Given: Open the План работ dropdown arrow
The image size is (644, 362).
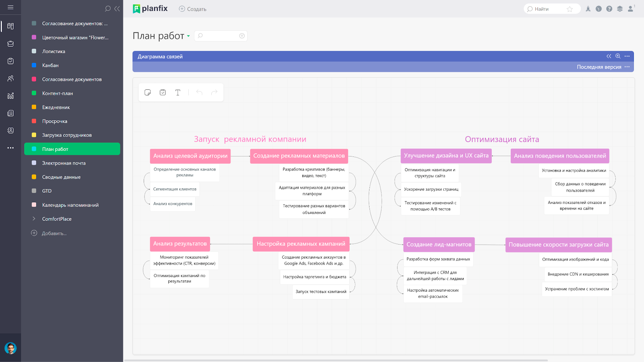Looking at the screenshot, I should pos(189,36).
